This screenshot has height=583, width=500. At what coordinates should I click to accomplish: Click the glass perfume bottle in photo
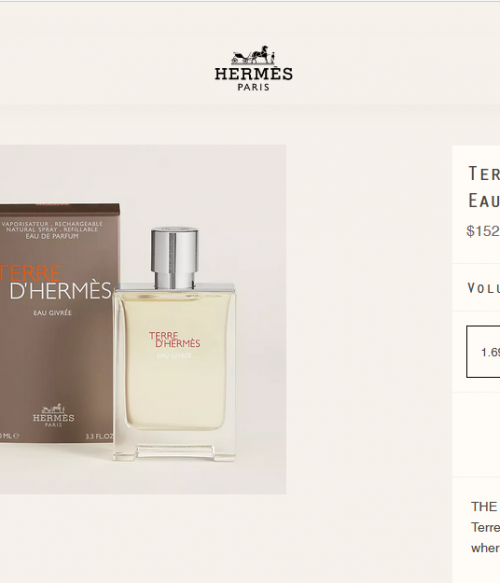coord(174,344)
